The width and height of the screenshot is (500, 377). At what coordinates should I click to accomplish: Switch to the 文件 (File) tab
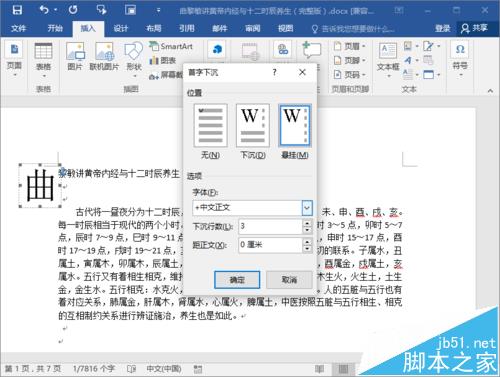(18, 28)
